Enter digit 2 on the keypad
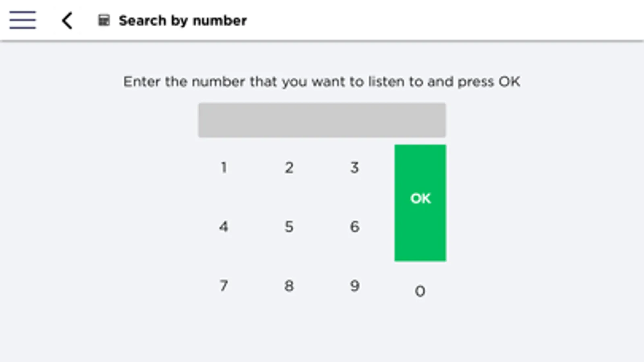The image size is (644, 362). (x=289, y=167)
